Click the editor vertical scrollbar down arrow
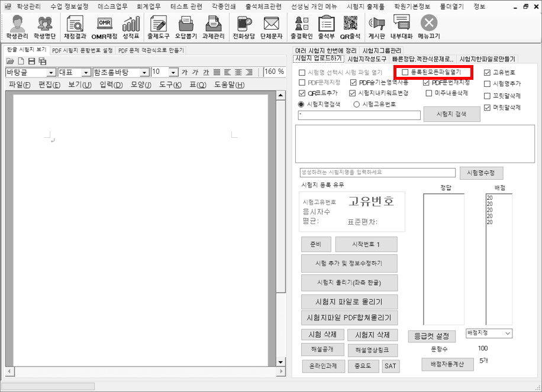 pyautogui.click(x=280, y=362)
